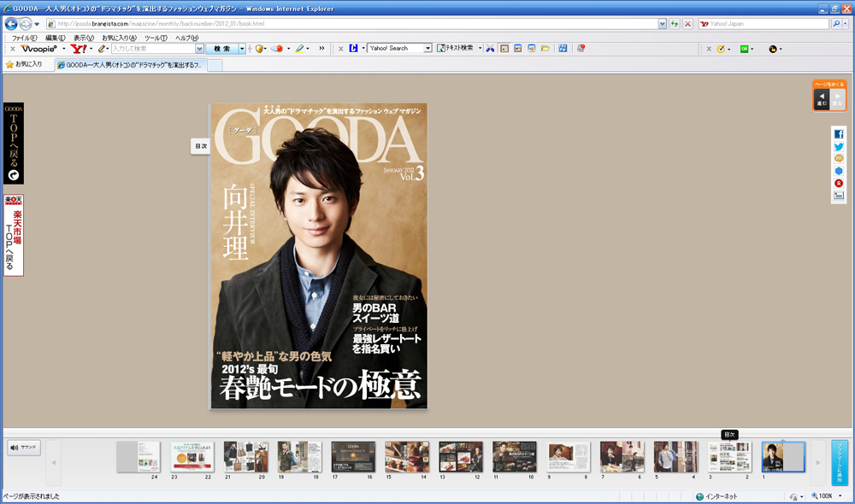The height and width of the screenshot is (504, 855).
Task: Toggle the サウンド sound button
Action: point(24,447)
